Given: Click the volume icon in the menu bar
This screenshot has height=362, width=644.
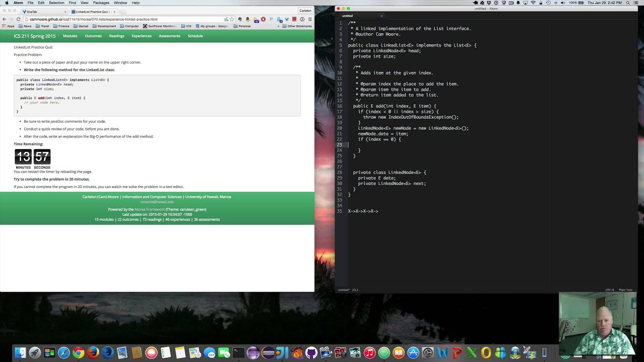Looking at the screenshot, I should pyautogui.click(x=563, y=3).
